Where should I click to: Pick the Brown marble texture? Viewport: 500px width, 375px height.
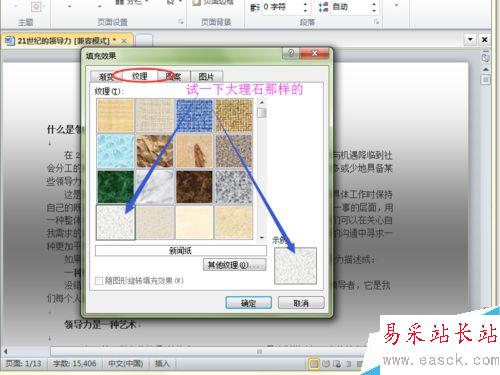coord(194,187)
